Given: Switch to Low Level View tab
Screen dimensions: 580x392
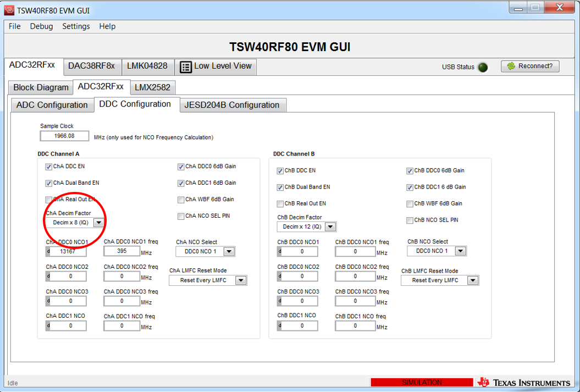Looking at the screenshot, I should [216, 67].
